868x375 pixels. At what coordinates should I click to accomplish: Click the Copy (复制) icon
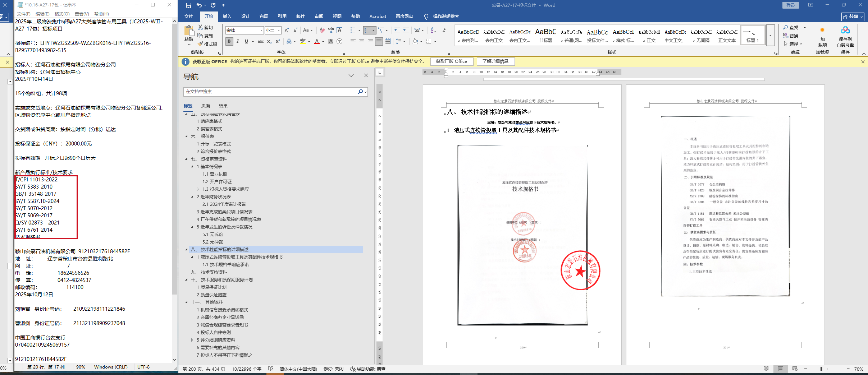[x=200, y=36]
